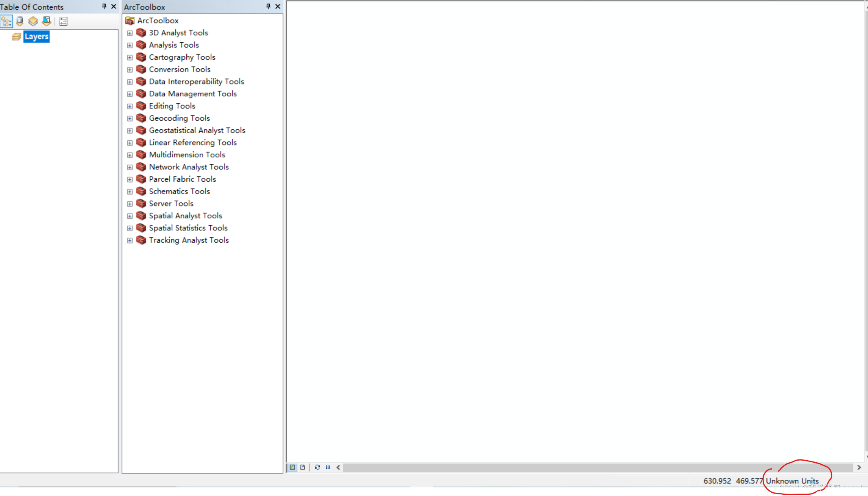The height and width of the screenshot is (496, 868).
Task: Switch to Layout View icon
Action: (x=303, y=467)
